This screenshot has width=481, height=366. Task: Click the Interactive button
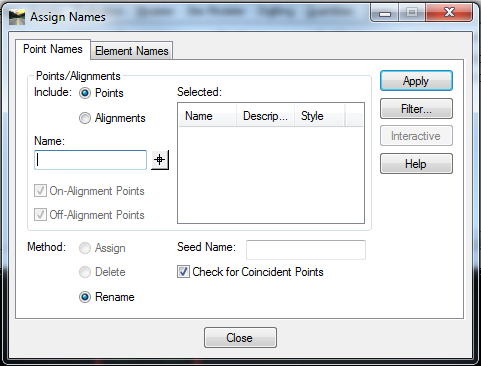416,136
